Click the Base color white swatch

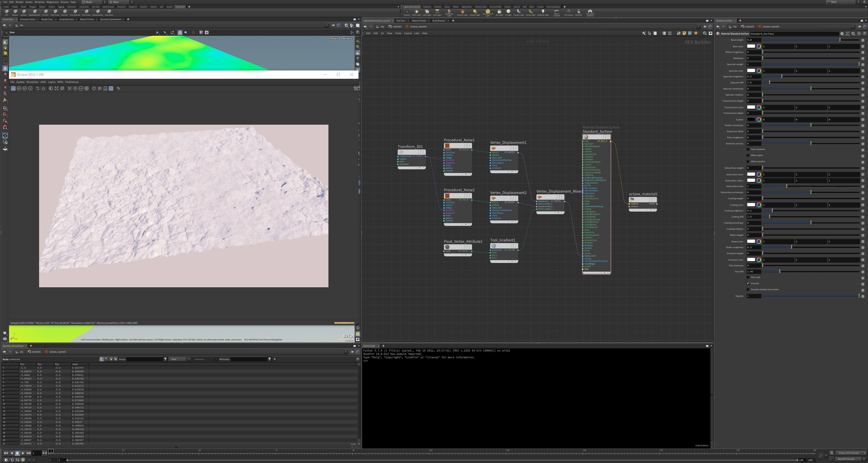click(x=751, y=46)
